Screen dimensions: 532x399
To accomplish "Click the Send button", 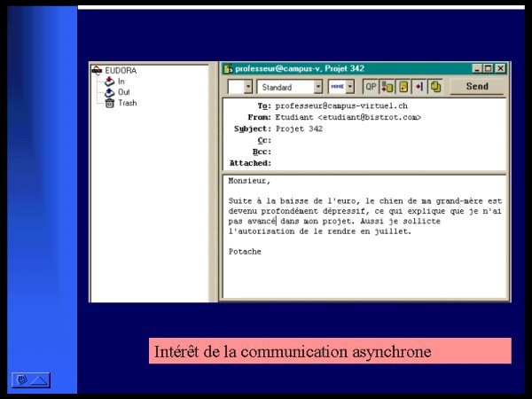I will click(x=477, y=87).
